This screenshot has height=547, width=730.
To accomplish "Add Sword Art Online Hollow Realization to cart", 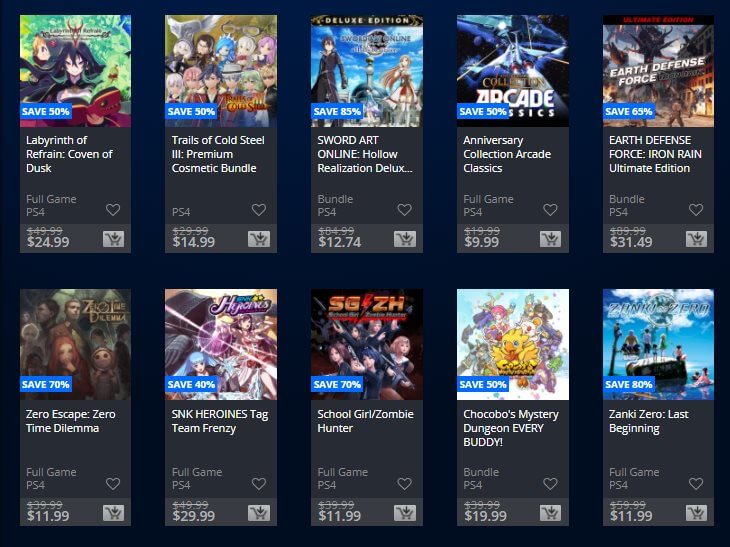I will coord(405,239).
